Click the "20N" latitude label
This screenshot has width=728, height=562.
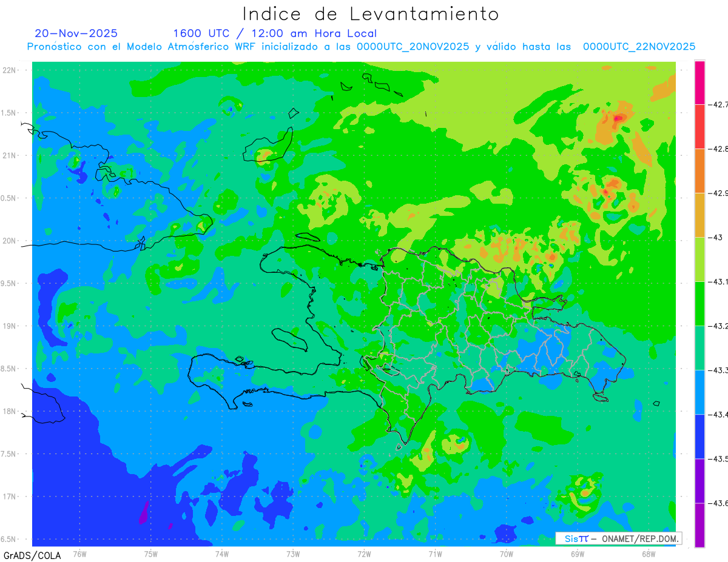pyautogui.click(x=10, y=241)
